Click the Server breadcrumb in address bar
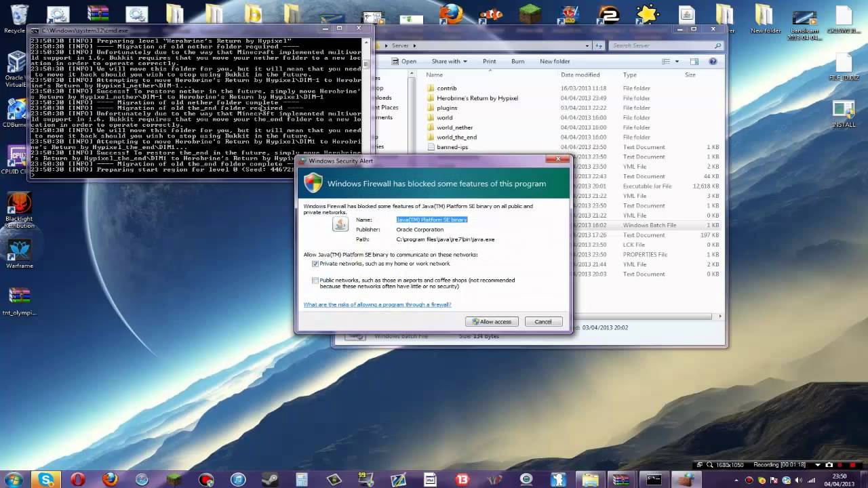Image resolution: width=868 pixels, height=488 pixels. [x=400, y=45]
